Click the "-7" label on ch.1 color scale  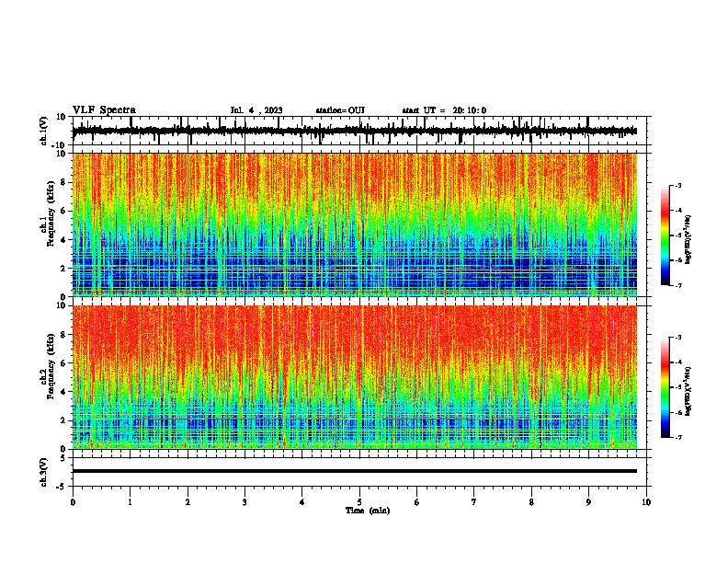pyautogui.click(x=677, y=285)
